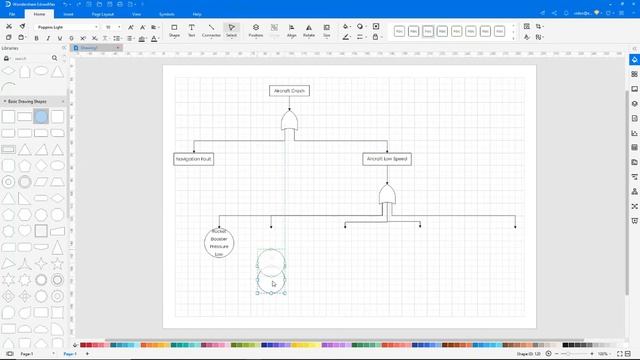Click the Share icon in title bar
This screenshot has height=360, width=640.
point(554,13)
